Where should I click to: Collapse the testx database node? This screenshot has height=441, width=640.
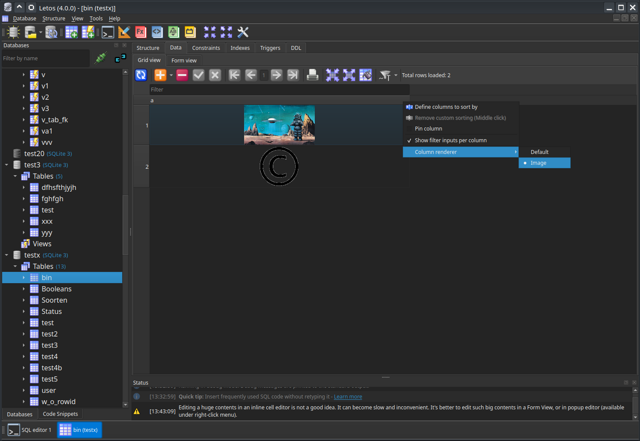click(7, 255)
